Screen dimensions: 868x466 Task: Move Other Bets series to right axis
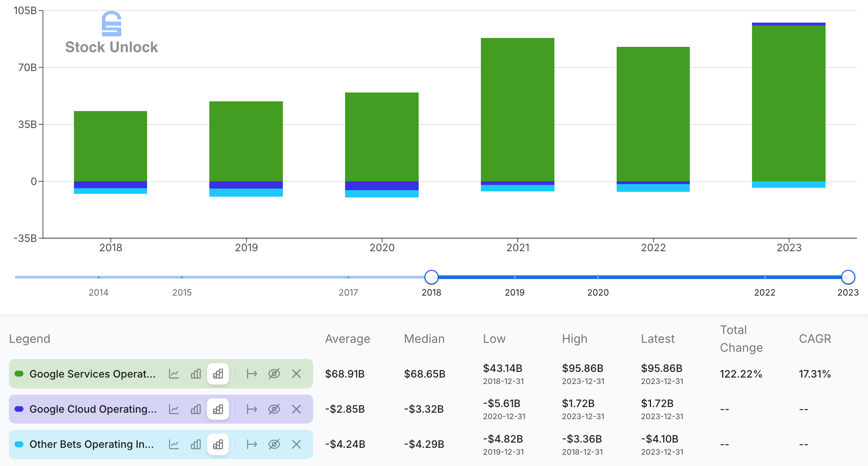(x=251, y=444)
